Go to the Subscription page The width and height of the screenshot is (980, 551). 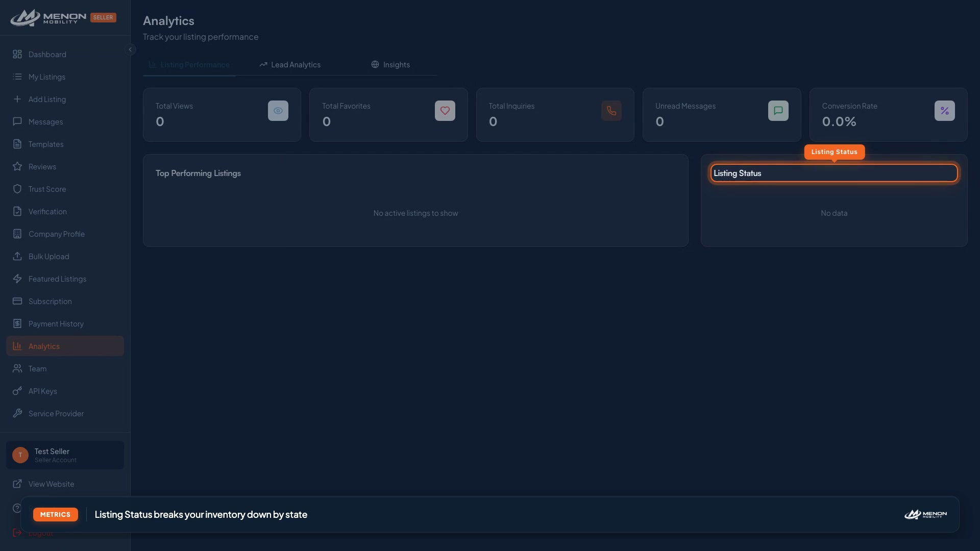point(65,302)
